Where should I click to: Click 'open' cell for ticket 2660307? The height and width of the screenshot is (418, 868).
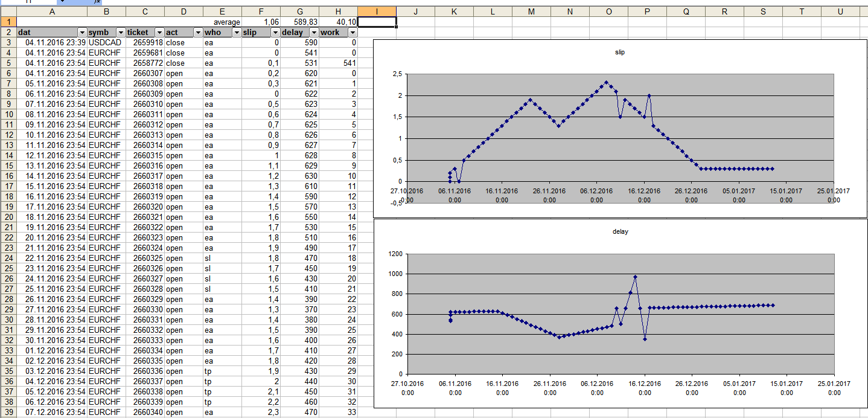click(183, 73)
